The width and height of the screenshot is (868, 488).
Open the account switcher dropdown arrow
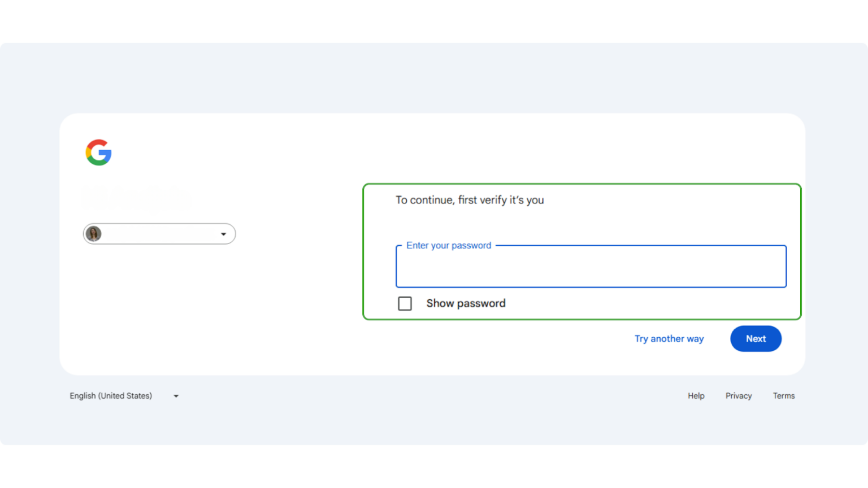(223, 234)
